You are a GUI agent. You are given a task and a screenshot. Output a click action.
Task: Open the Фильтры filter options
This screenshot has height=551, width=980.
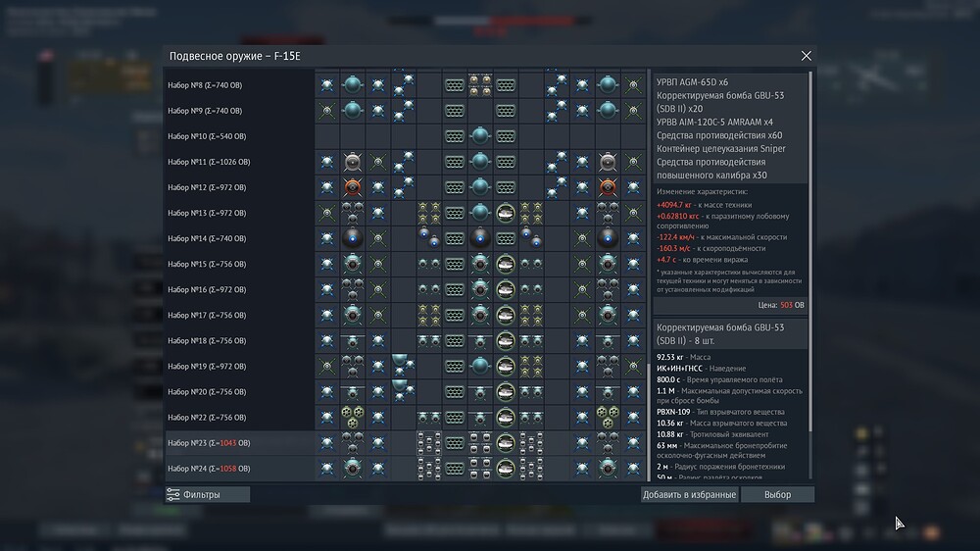pos(208,494)
